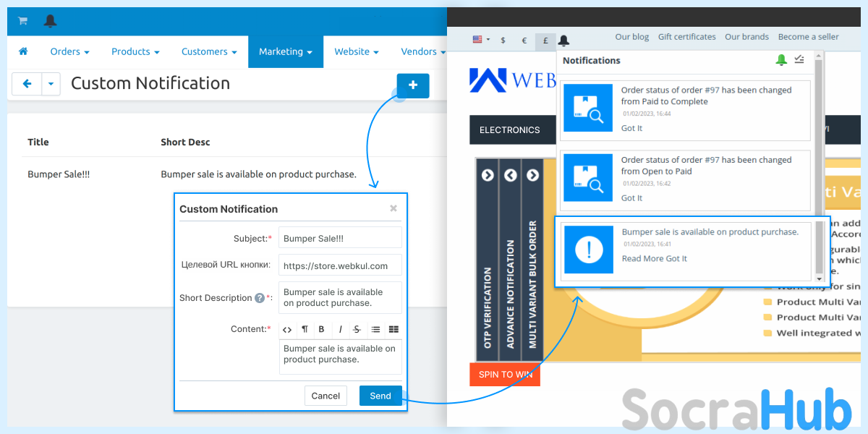868x434 pixels.
Task: Open paragraph format tool in Content editor
Action: [x=305, y=329]
